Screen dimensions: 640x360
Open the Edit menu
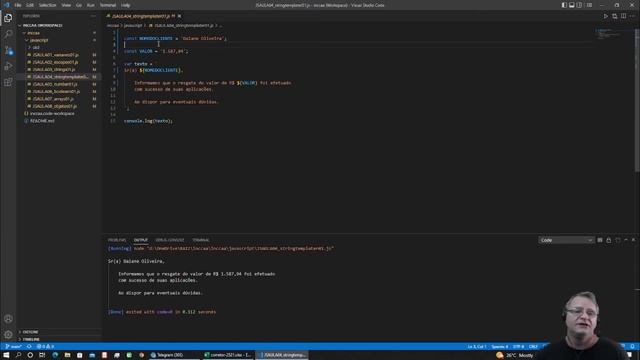[x=30, y=5]
